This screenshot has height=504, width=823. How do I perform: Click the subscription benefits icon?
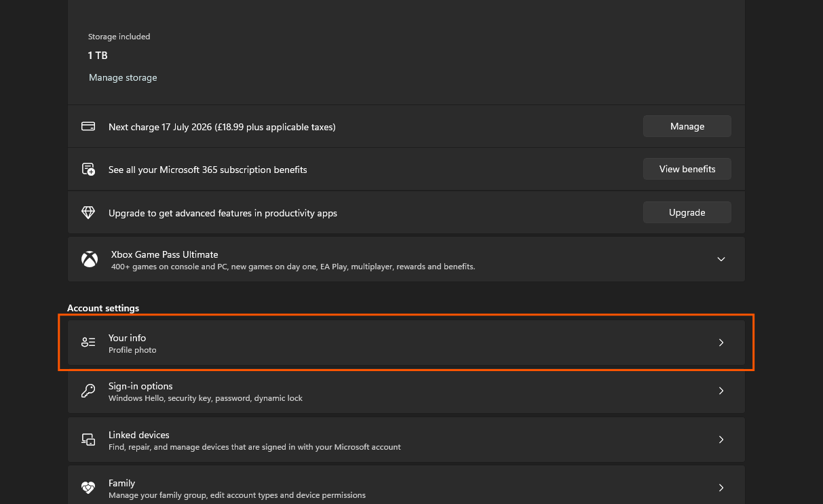[88, 169]
